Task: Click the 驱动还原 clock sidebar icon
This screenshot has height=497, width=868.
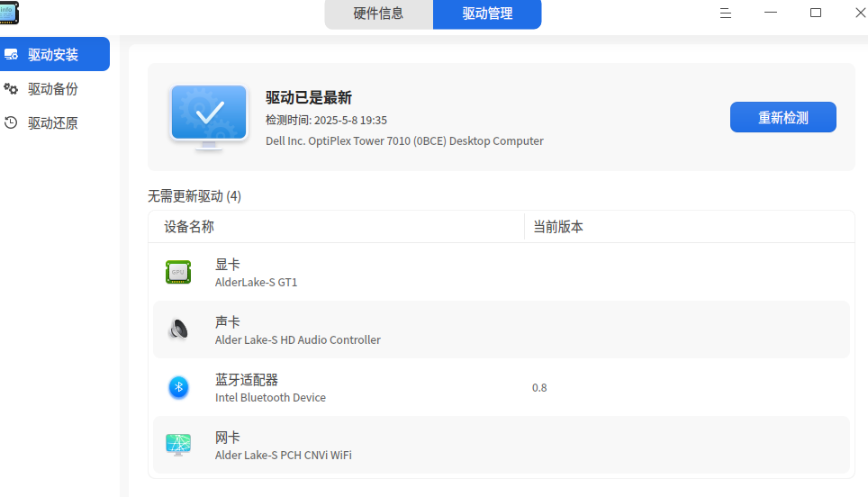Action: [11, 122]
